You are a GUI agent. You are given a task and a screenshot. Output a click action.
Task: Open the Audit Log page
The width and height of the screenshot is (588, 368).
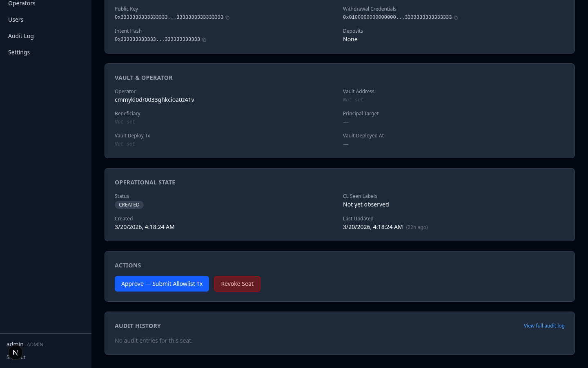point(21,36)
